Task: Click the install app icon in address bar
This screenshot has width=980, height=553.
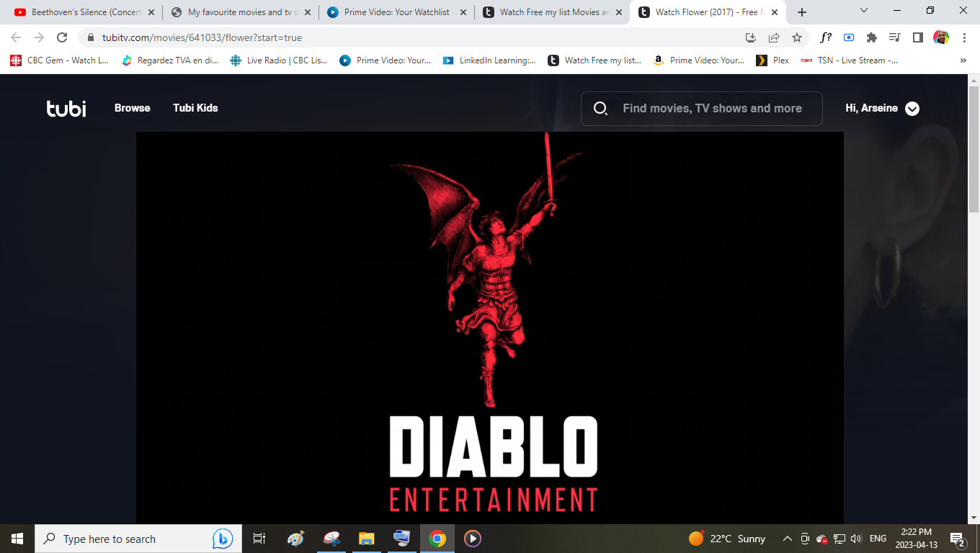Action: pyautogui.click(x=751, y=37)
